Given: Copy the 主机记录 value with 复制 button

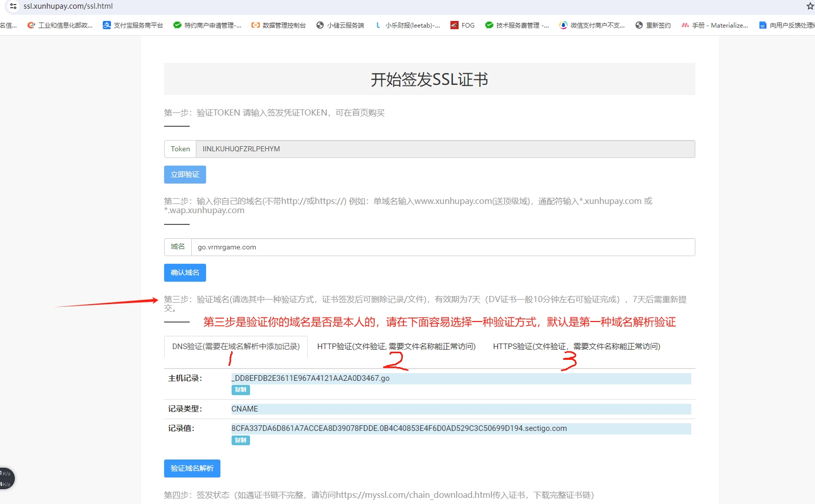Looking at the screenshot, I should tap(240, 390).
